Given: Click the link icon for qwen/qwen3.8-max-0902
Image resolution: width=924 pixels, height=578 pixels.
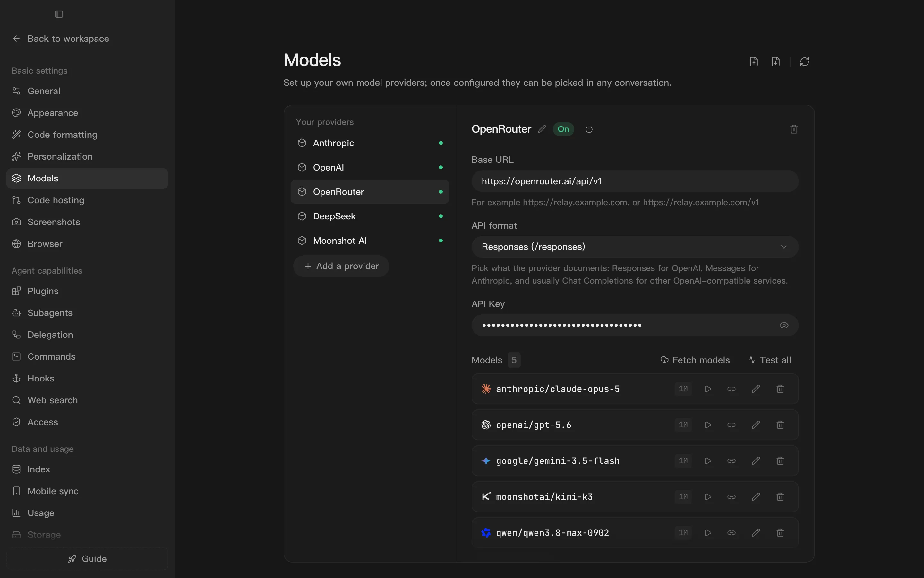Looking at the screenshot, I should 731,533.
